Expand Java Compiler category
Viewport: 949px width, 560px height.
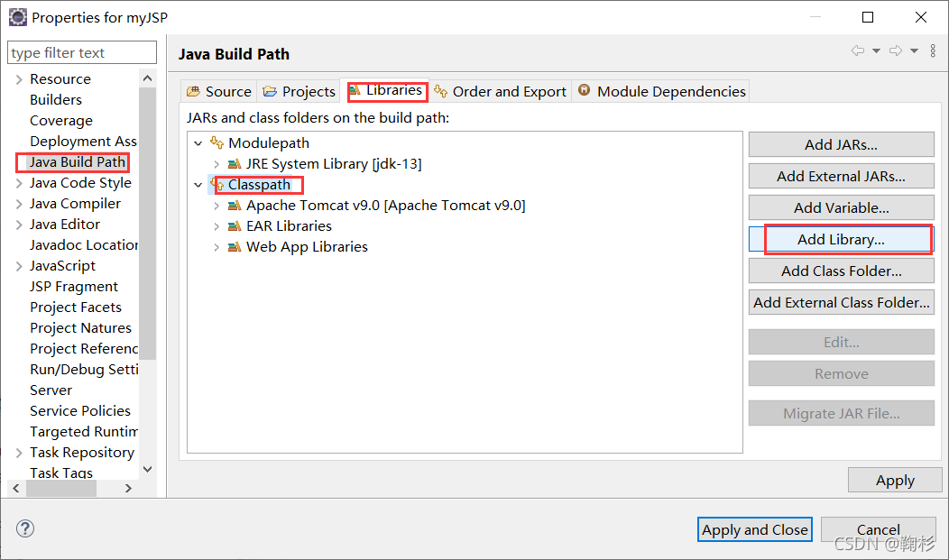coord(19,203)
